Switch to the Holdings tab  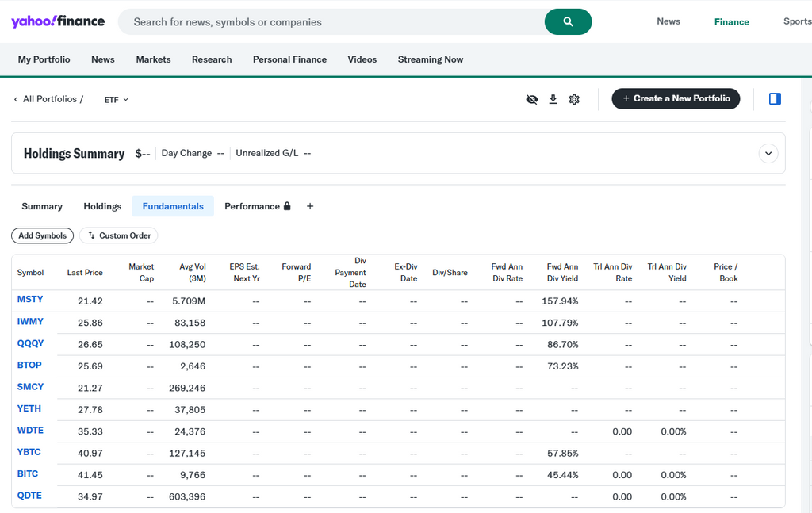[x=102, y=206]
